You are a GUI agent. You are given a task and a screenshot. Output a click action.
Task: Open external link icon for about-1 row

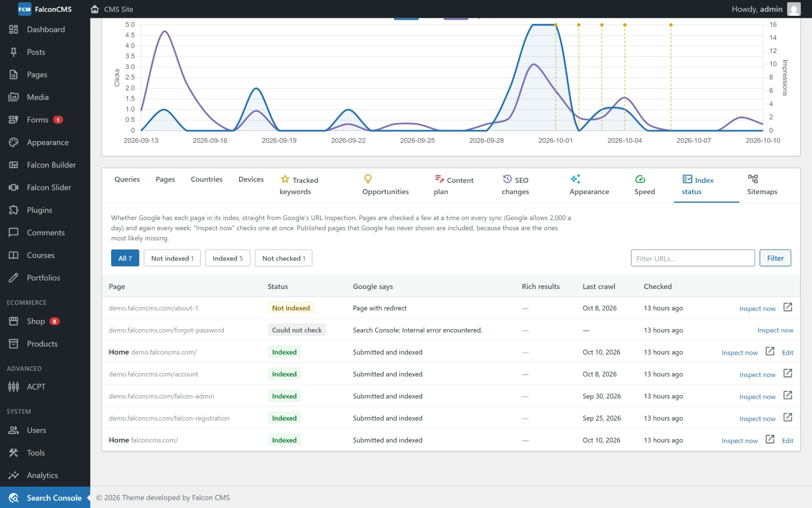pos(788,307)
